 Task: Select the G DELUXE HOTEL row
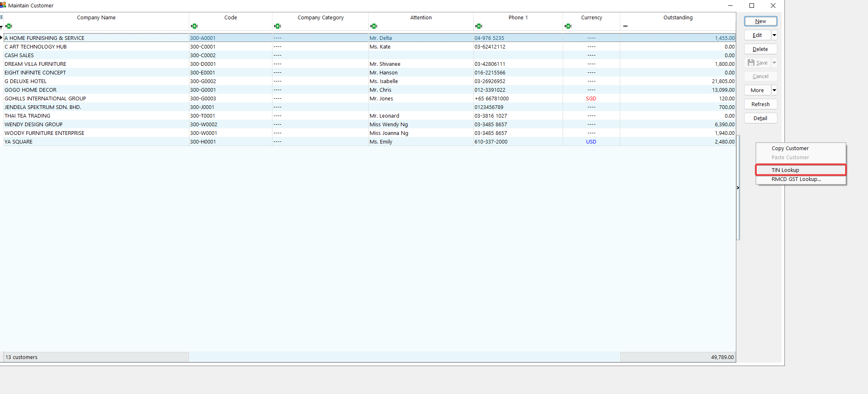click(x=369, y=81)
